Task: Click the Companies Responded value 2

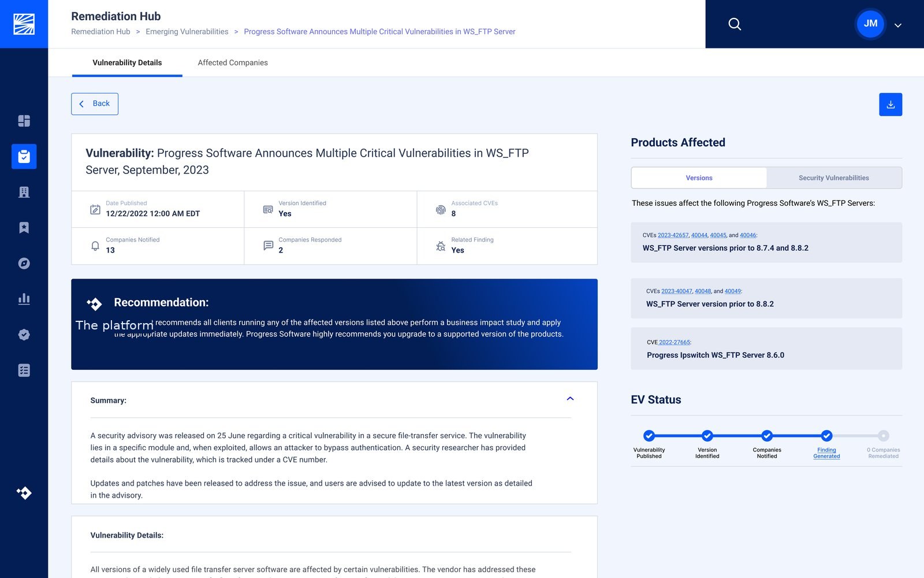Action: tap(281, 250)
